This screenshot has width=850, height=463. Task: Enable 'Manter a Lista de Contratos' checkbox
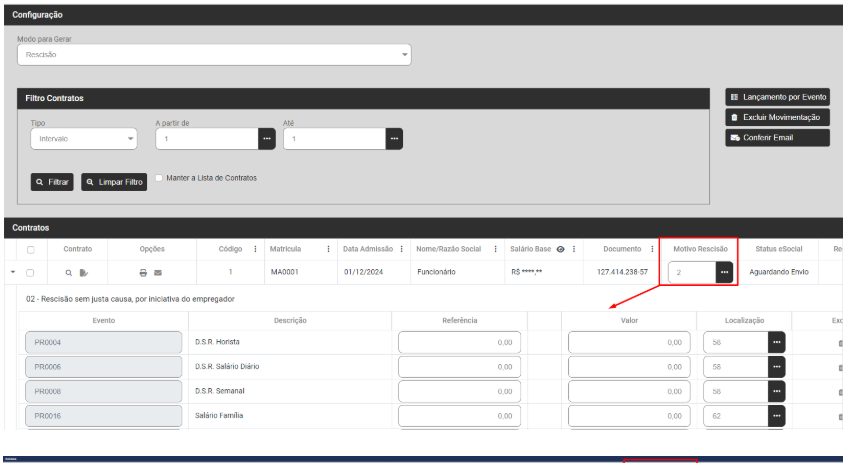159,178
